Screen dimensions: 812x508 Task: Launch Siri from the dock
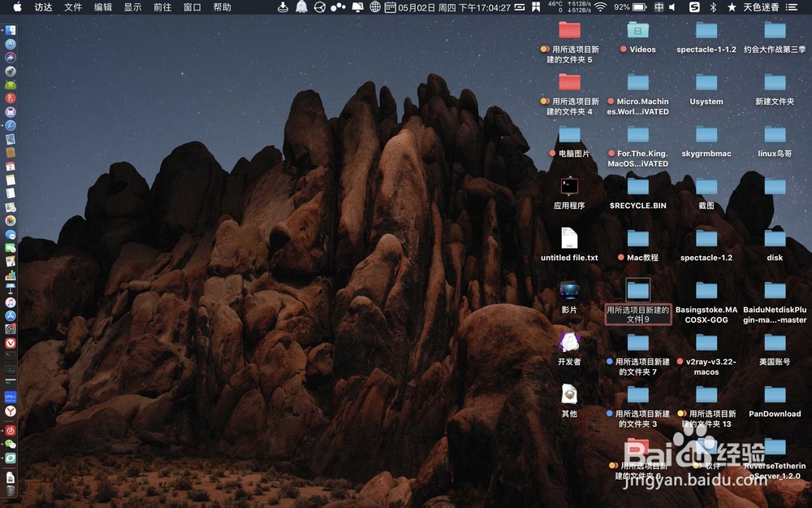point(11,58)
